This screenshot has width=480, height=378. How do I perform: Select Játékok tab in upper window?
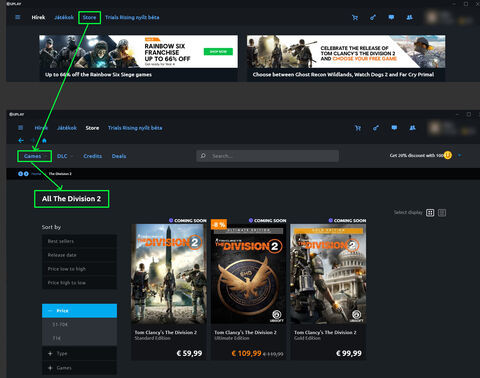(x=64, y=17)
